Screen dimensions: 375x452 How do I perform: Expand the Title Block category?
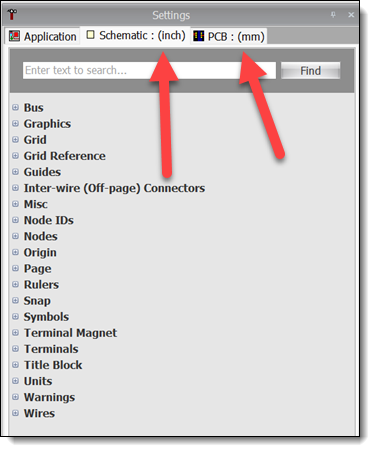point(15,365)
